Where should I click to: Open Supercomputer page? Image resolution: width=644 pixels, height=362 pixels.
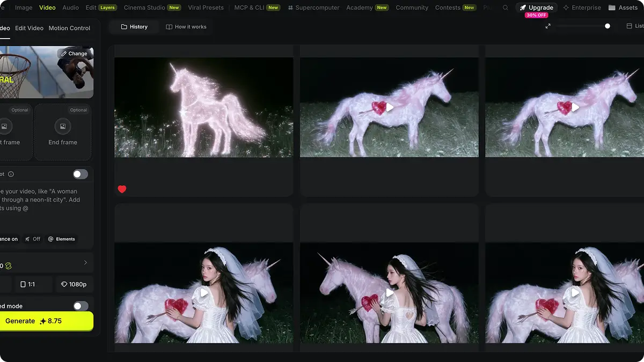[x=313, y=8]
